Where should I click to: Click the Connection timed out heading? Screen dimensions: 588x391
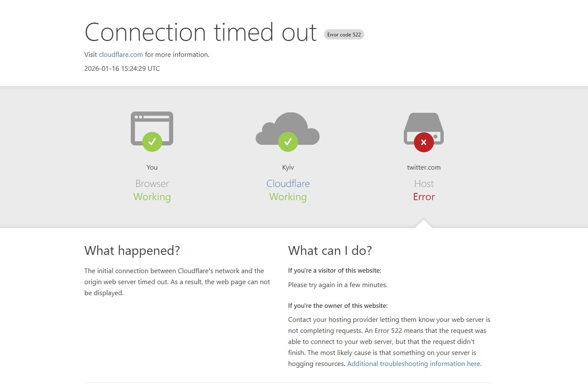(x=200, y=33)
